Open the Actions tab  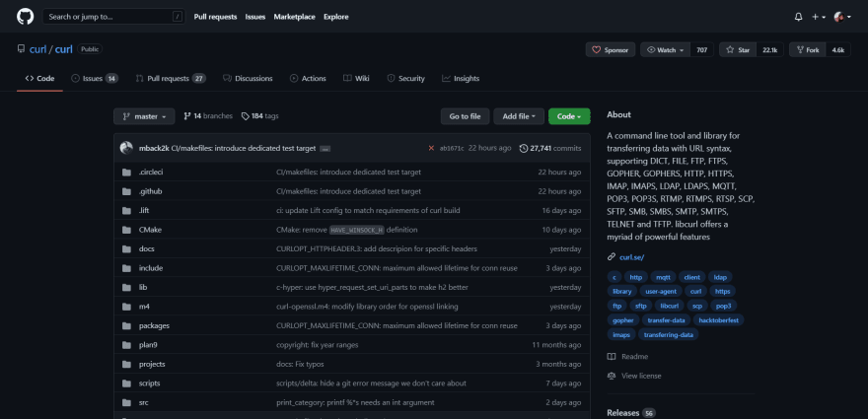[308, 79]
